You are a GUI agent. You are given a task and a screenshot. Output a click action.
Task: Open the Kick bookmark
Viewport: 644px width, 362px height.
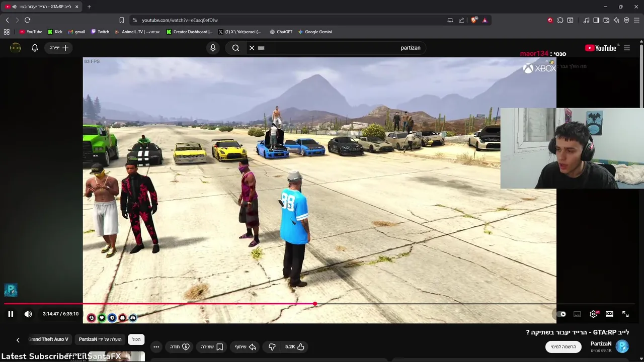pos(55,32)
